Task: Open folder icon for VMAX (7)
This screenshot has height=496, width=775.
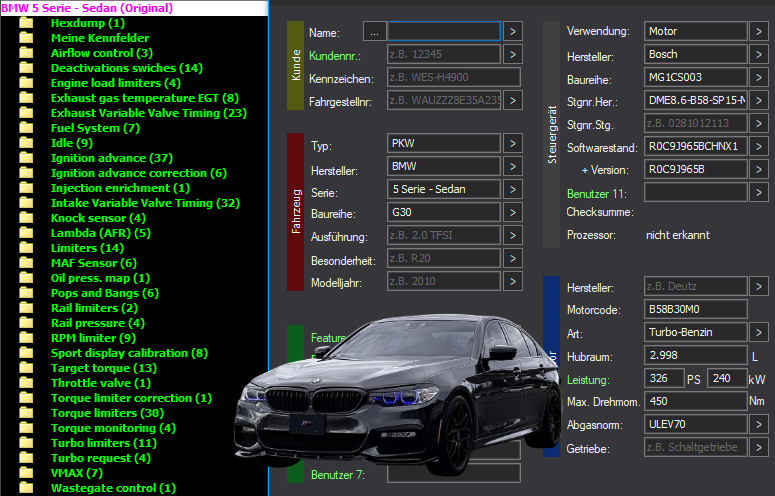Action: point(26,473)
